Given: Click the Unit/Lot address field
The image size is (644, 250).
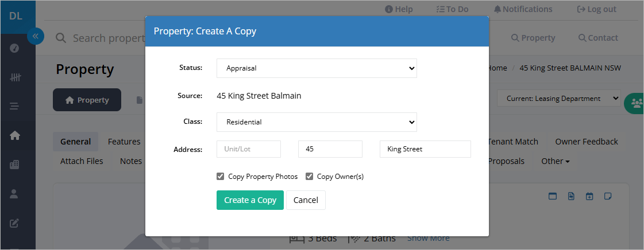Looking at the screenshot, I should [249, 149].
